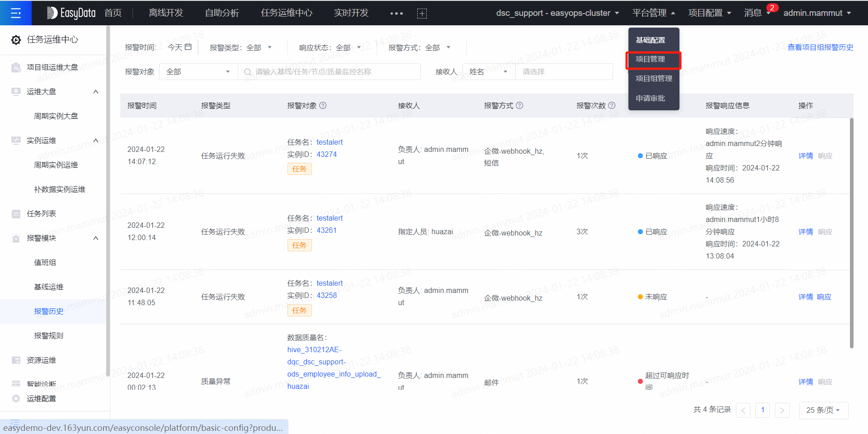868x434 pixels.
Task: Click the 项目组运维大盘 sidebar icon
Action: (16, 67)
